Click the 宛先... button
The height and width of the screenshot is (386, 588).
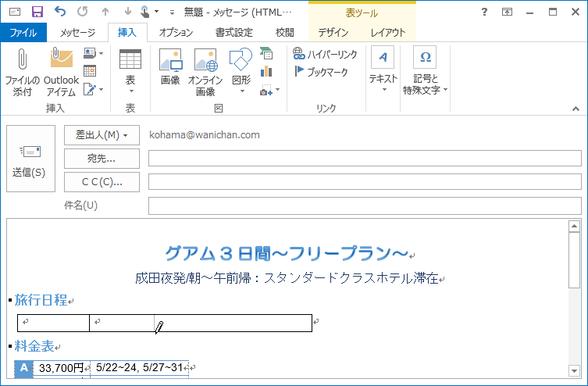tap(102, 159)
